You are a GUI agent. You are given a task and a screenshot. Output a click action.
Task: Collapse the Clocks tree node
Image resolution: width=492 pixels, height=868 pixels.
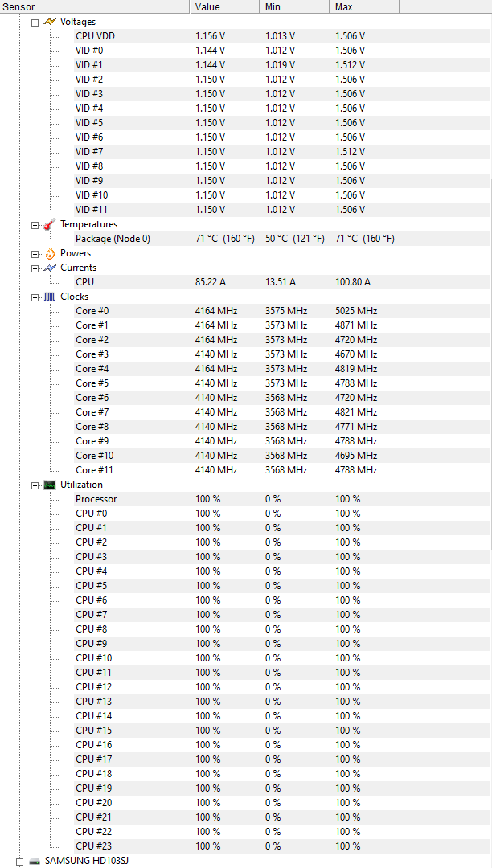point(35,297)
